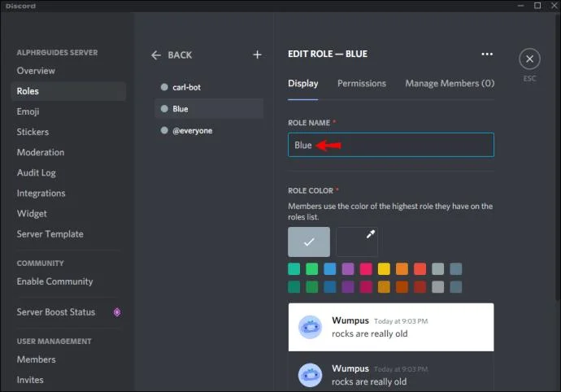
Task: Open the Members page
Action: point(36,359)
